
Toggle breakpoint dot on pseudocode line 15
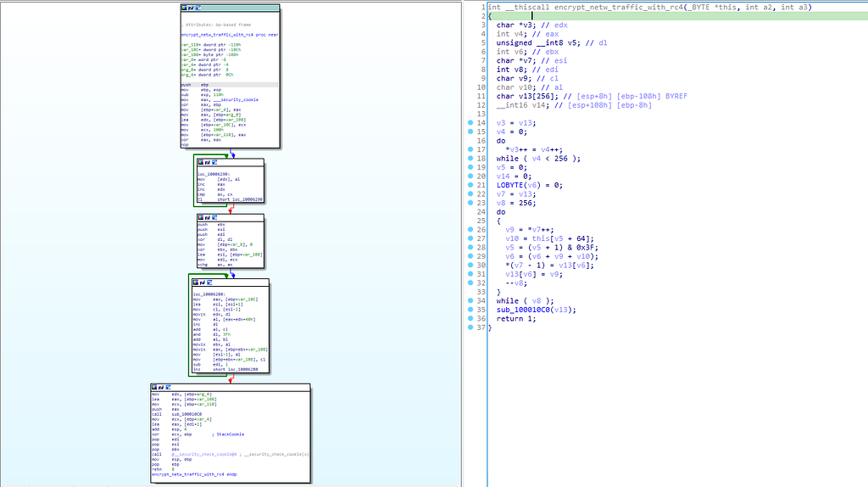(470, 132)
